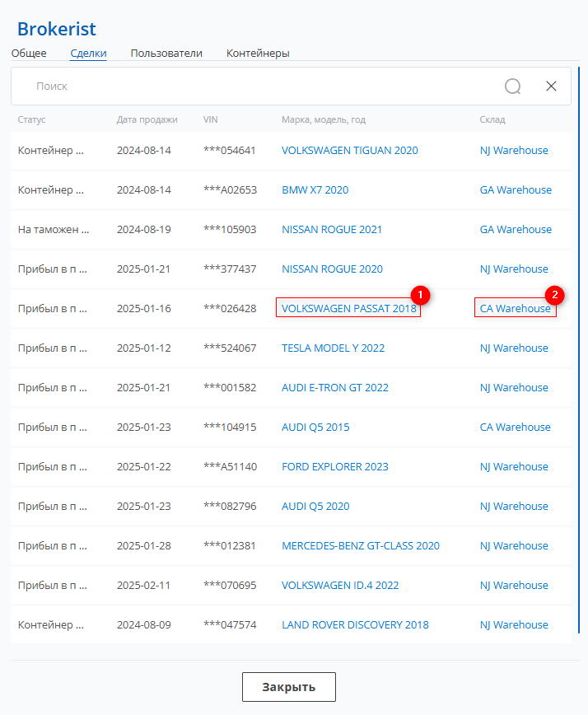Open NJ Warehouse for VOLKSWAGEN TIGUAN row

514,151
